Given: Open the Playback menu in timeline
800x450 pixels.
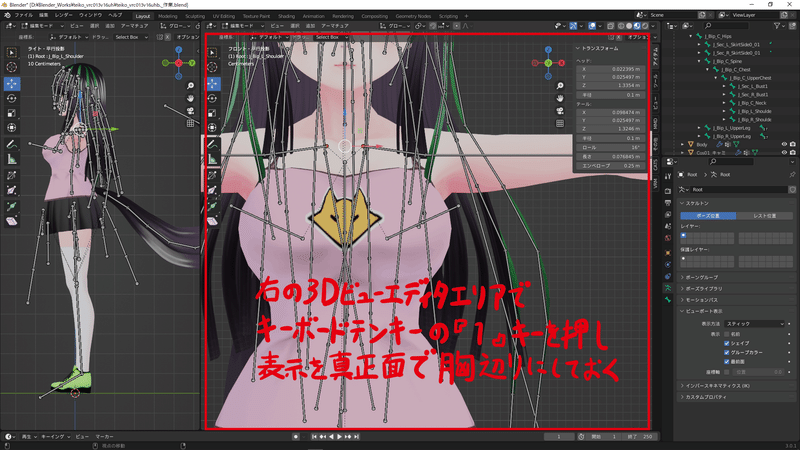Looking at the screenshot, I should [x=27, y=437].
